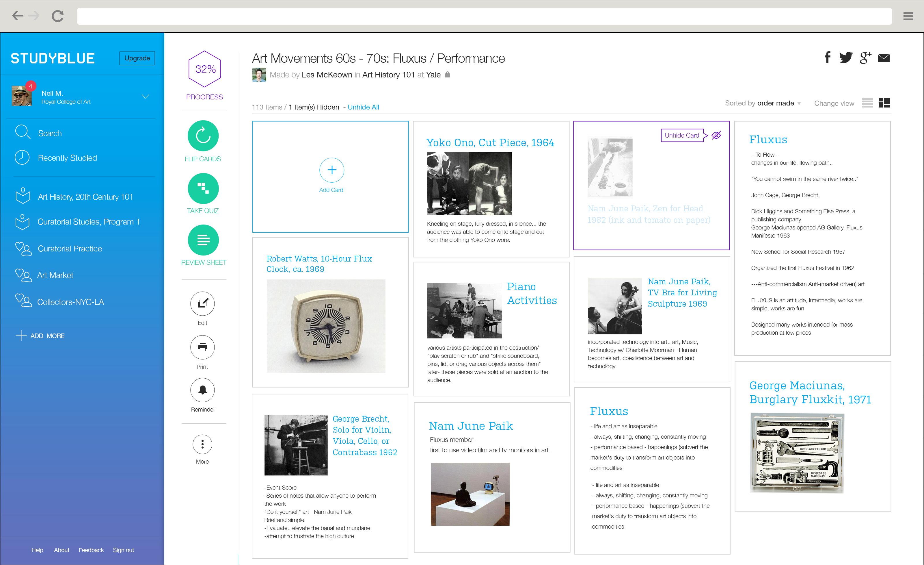Open the browser hamburger menu
The image size is (924, 565).
coord(908,16)
